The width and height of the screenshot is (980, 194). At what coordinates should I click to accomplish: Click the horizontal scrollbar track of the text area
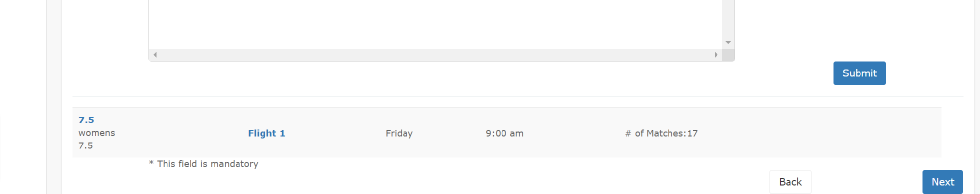pyautogui.click(x=435, y=55)
